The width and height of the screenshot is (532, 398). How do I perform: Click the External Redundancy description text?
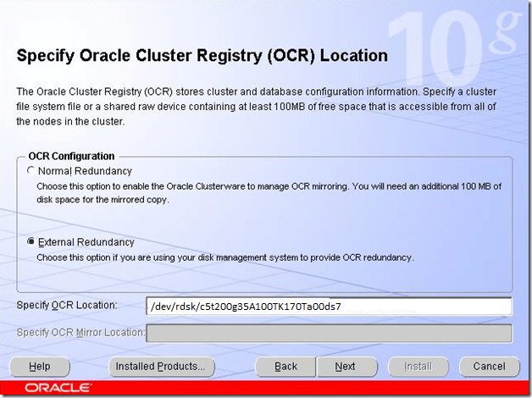[225, 257]
